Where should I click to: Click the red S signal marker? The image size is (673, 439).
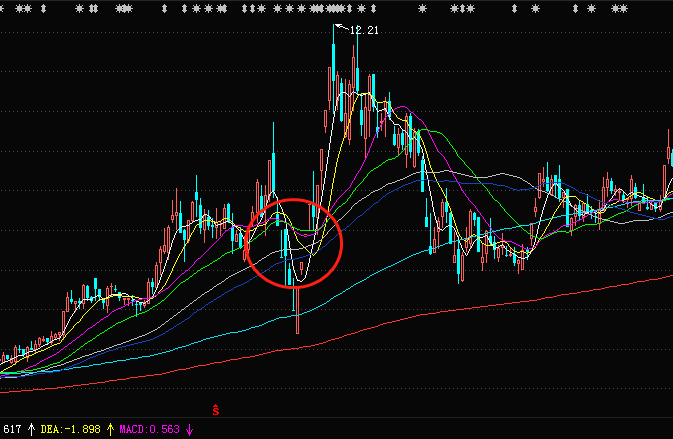click(x=215, y=410)
